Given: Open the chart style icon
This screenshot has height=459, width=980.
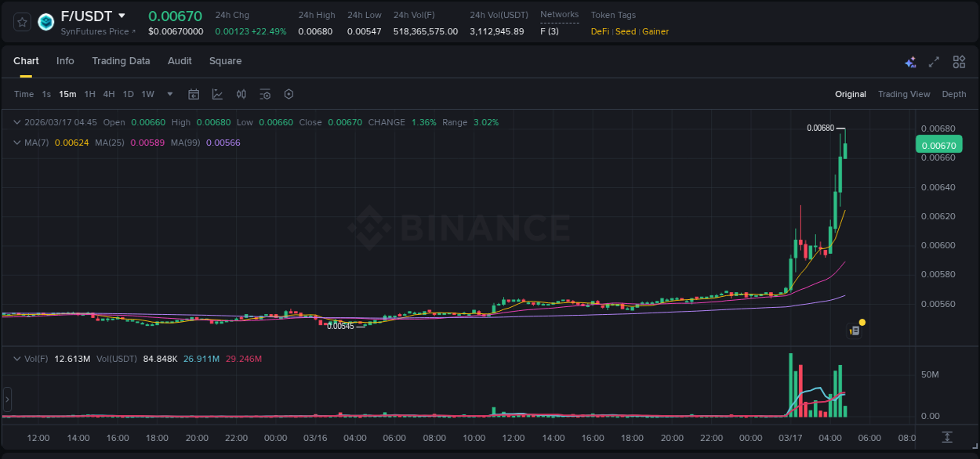Looking at the screenshot, I should (x=216, y=94).
